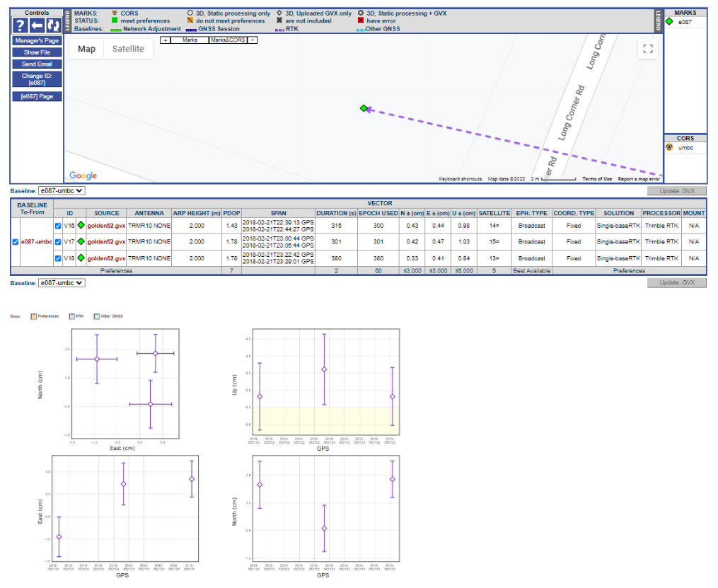718x588 pixels.
Task: Click the umbc CORS station icon
Action: (669, 148)
